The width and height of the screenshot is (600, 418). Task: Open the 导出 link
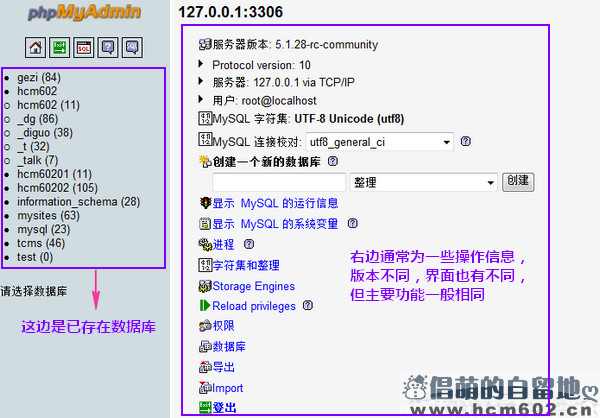point(223,367)
